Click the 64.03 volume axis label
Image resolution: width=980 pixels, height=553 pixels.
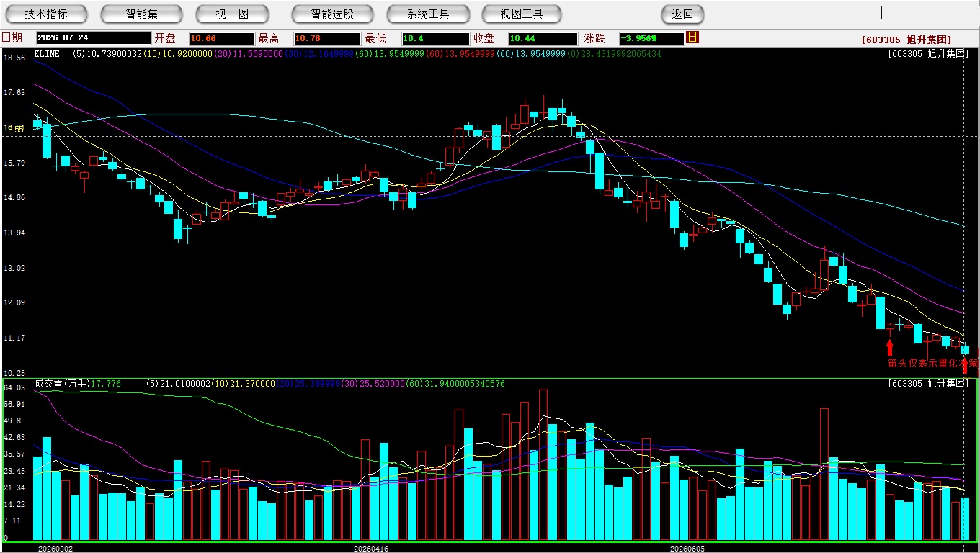(14, 387)
